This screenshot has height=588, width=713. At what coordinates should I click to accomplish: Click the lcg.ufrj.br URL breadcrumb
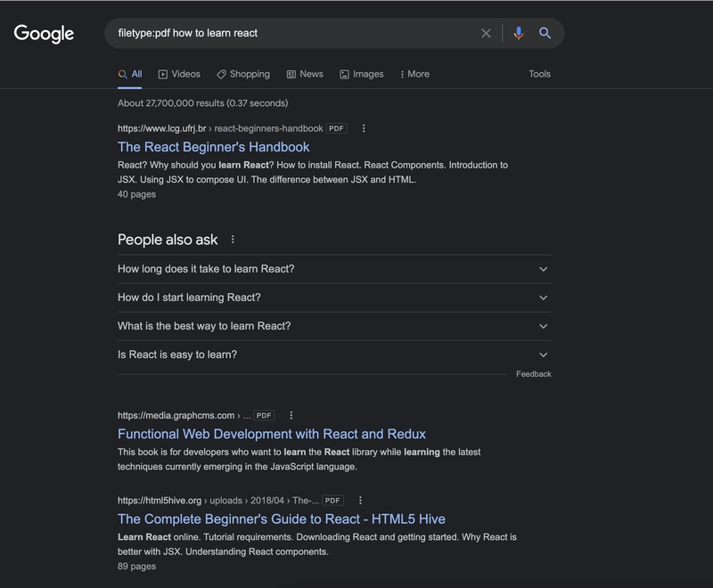pyautogui.click(x=220, y=128)
